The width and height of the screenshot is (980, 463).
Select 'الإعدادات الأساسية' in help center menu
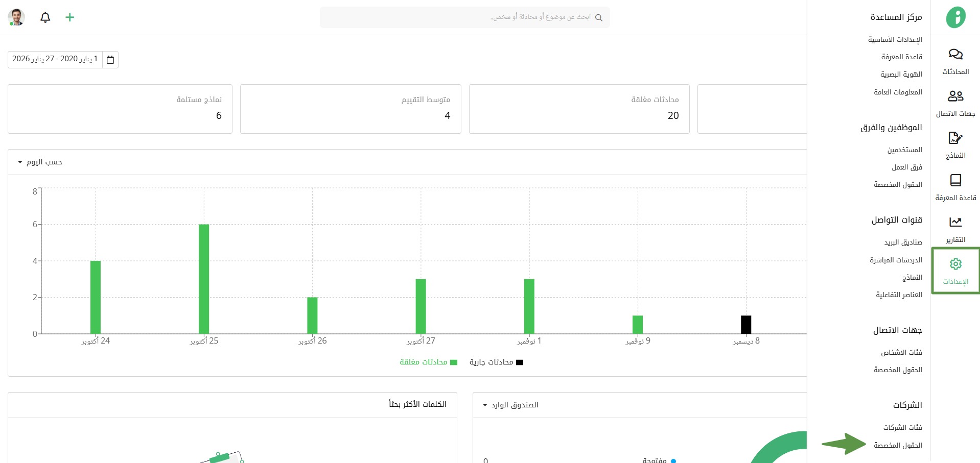[x=895, y=39]
